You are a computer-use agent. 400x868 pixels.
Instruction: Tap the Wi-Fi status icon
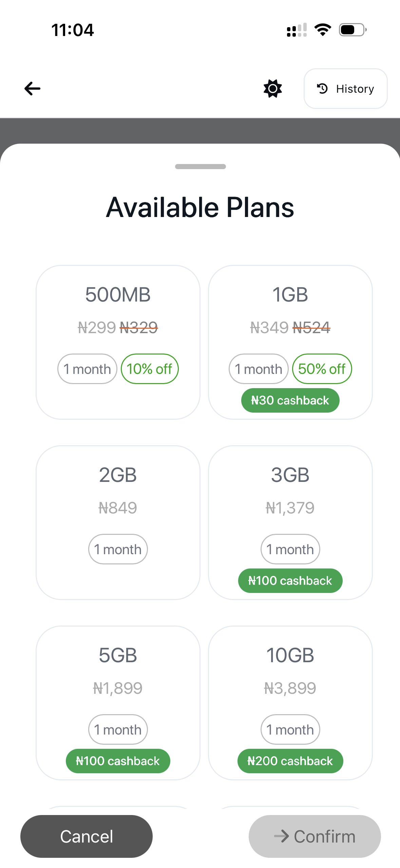click(323, 30)
